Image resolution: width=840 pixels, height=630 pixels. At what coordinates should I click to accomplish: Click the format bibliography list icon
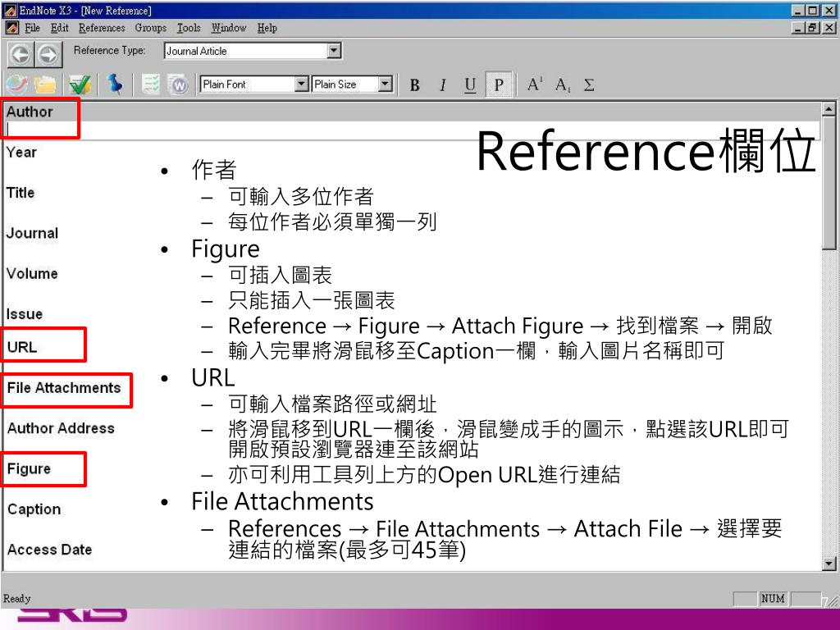tap(151, 84)
